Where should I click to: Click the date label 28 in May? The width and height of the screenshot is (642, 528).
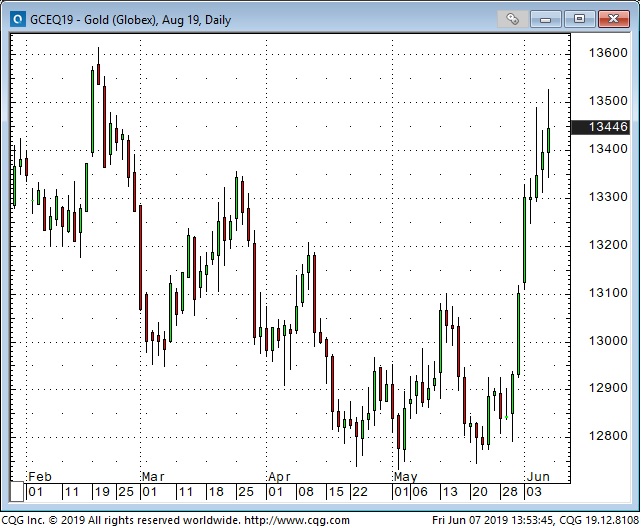510,492
